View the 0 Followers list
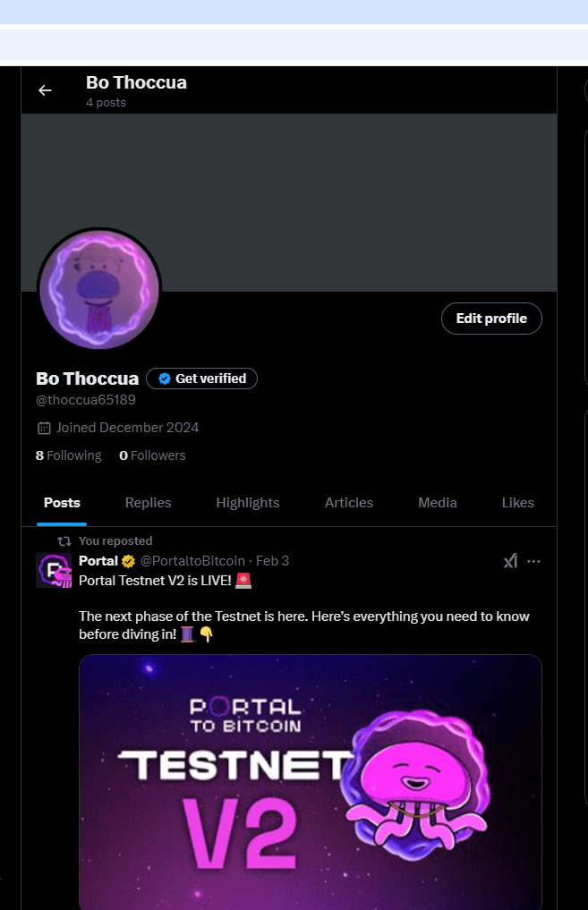This screenshot has height=910, width=588. (x=152, y=455)
